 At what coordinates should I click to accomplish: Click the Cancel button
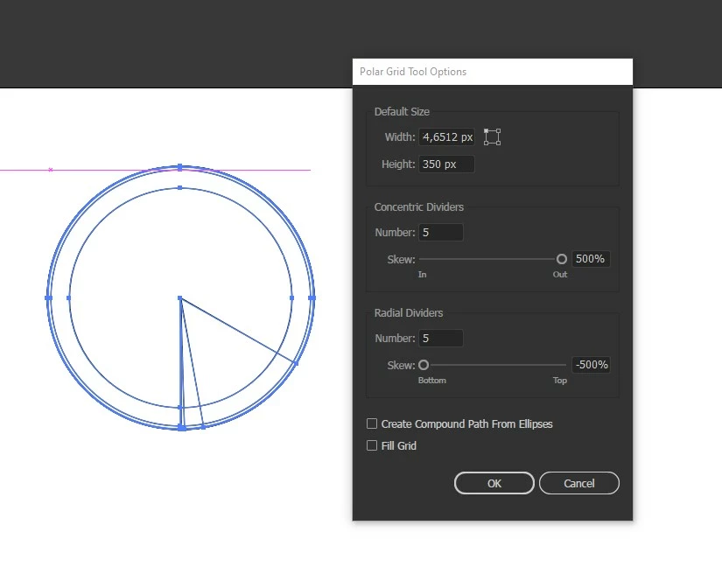578,483
